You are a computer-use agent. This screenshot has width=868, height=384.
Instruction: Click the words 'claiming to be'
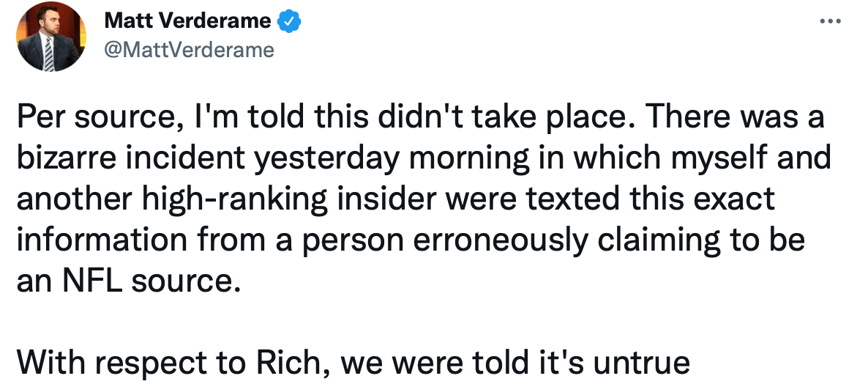[x=703, y=240]
